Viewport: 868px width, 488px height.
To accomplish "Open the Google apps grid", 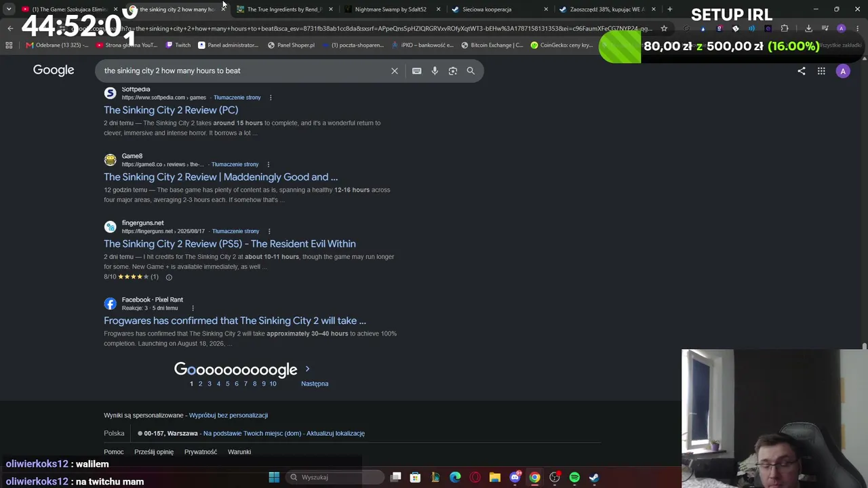I will pyautogui.click(x=821, y=70).
